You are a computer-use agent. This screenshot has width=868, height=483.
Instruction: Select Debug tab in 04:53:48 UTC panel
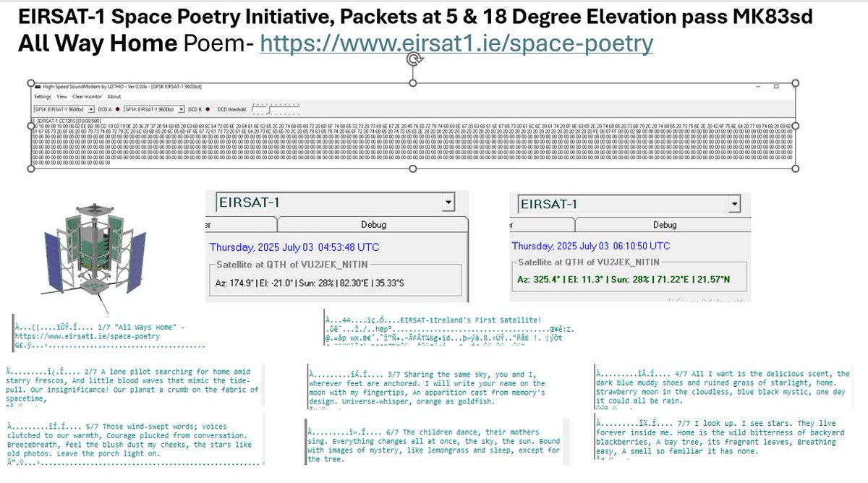pyautogui.click(x=373, y=225)
